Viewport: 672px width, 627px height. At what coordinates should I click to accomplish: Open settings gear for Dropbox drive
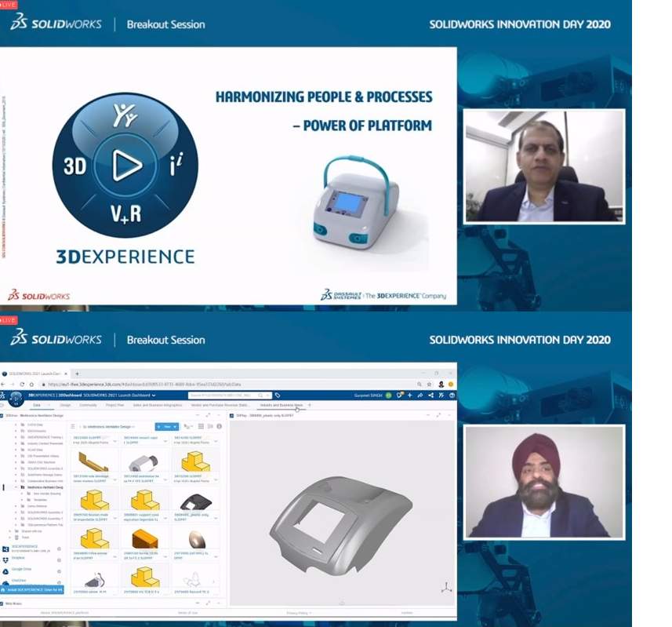click(x=59, y=560)
